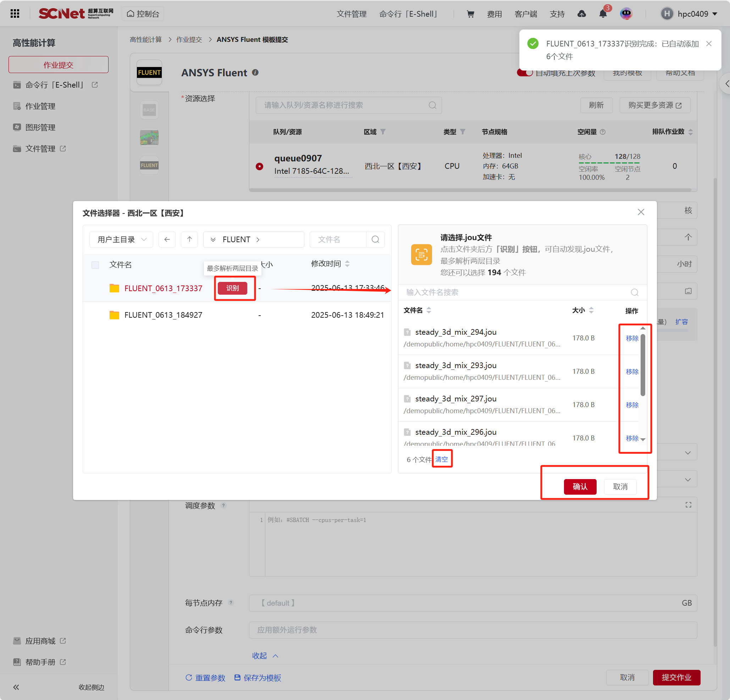
Task: Select the queue0907 radio button
Action: [260, 166]
